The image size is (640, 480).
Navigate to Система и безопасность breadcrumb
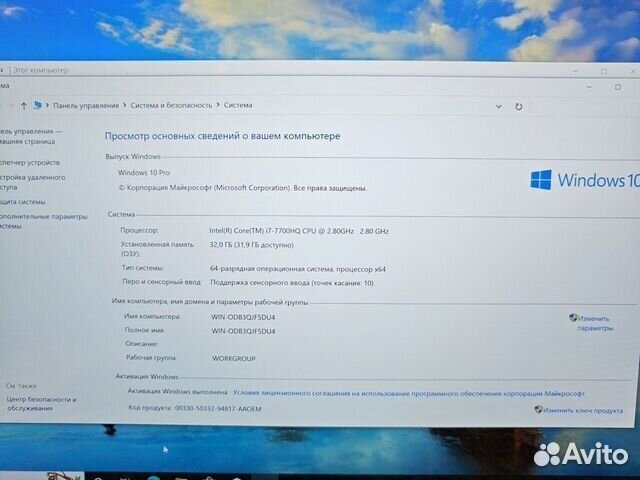click(x=171, y=105)
